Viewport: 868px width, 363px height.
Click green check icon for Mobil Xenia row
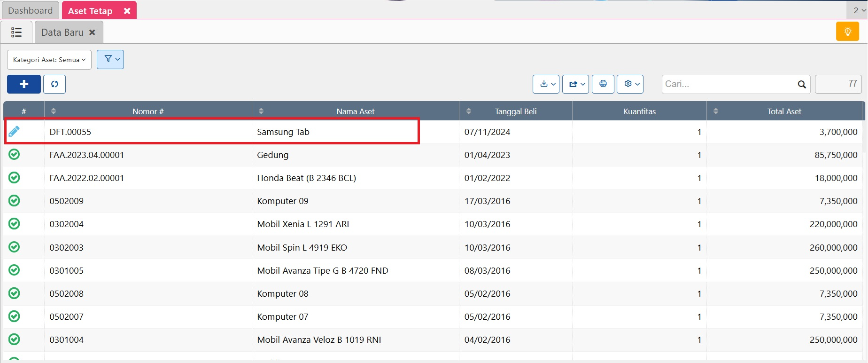[x=14, y=223]
